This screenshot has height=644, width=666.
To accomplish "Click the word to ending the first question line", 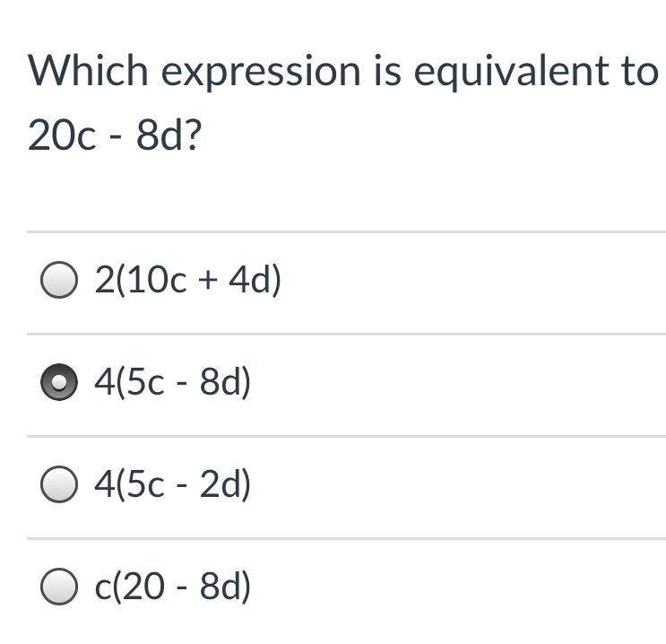I will 640,72.
